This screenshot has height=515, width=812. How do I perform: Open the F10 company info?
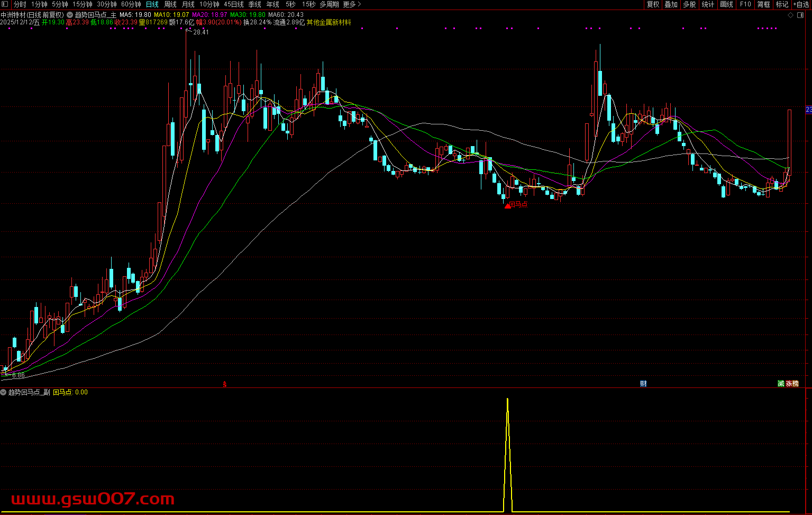click(x=745, y=4)
